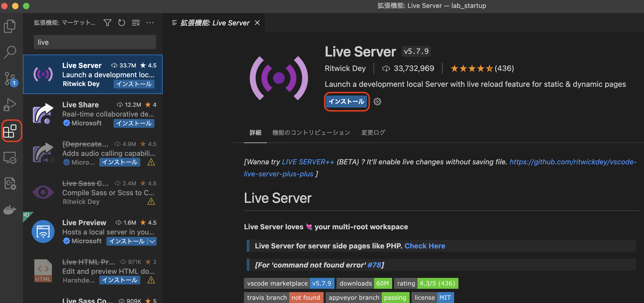The height and width of the screenshot is (303, 644).
Task: Expand Live Preview install options dropdown
Action: tap(152, 241)
